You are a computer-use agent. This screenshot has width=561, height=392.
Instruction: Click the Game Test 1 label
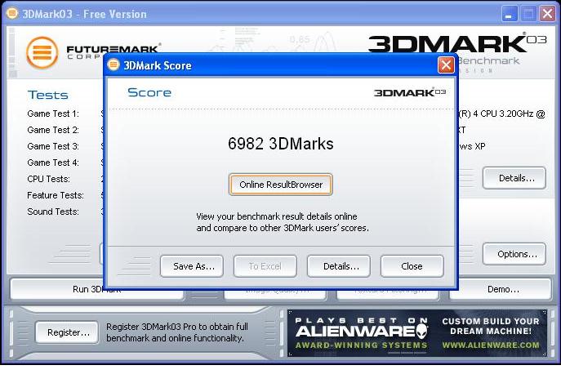(53, 114)
